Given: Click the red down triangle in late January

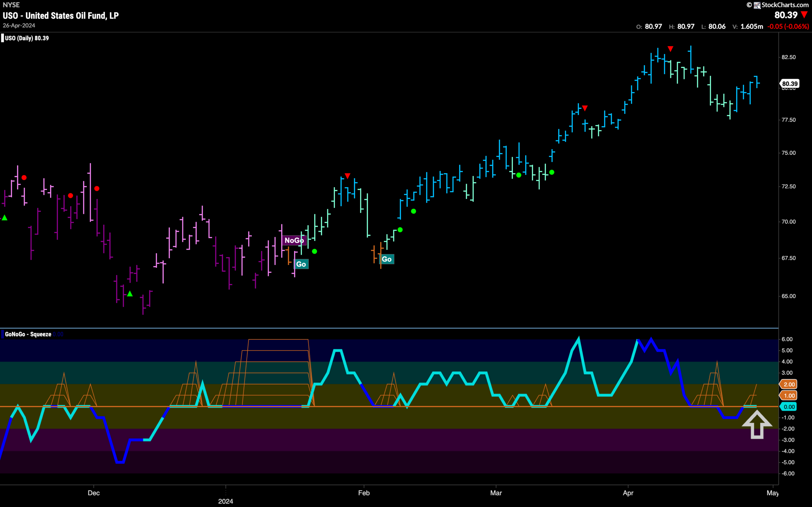Looking at the screenshot, I should (x=348, y=176).
